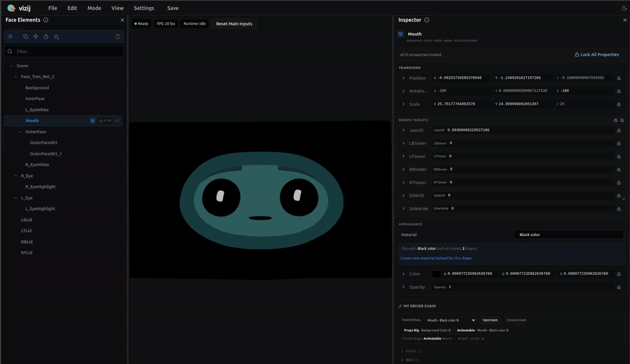
Task: Collapse the L_Eye tree node
Action: [16, 198]
